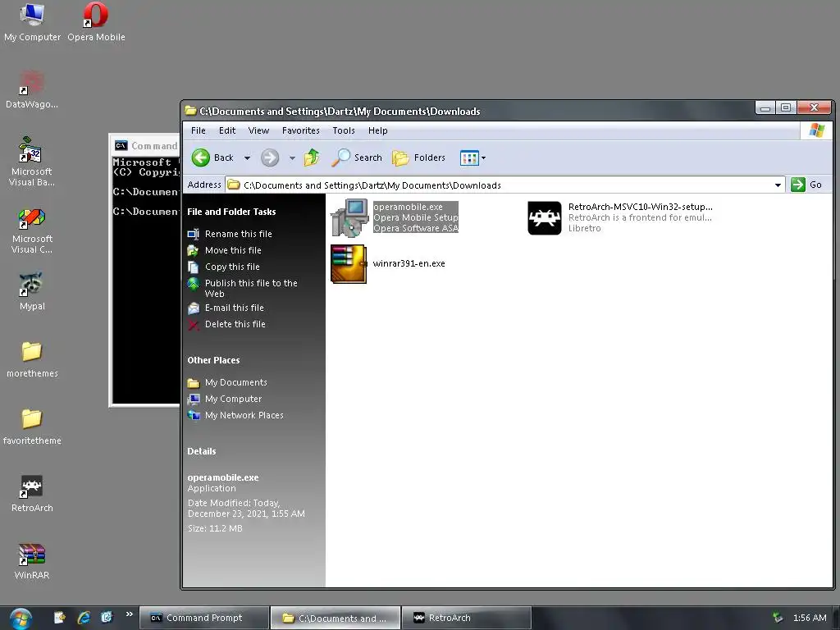840x630 pixels.
Task: Open the Search magnifier tool
Action: (357, 157)
